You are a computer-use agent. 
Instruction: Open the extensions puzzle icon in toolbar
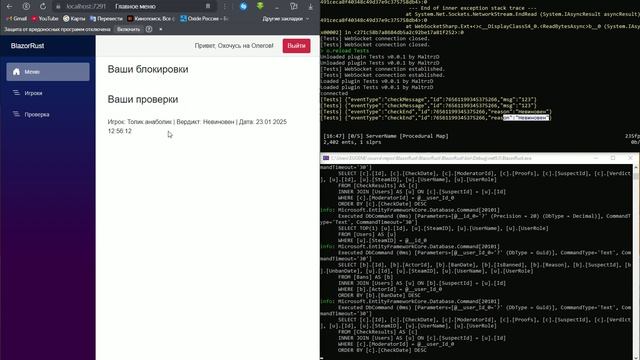293,6
